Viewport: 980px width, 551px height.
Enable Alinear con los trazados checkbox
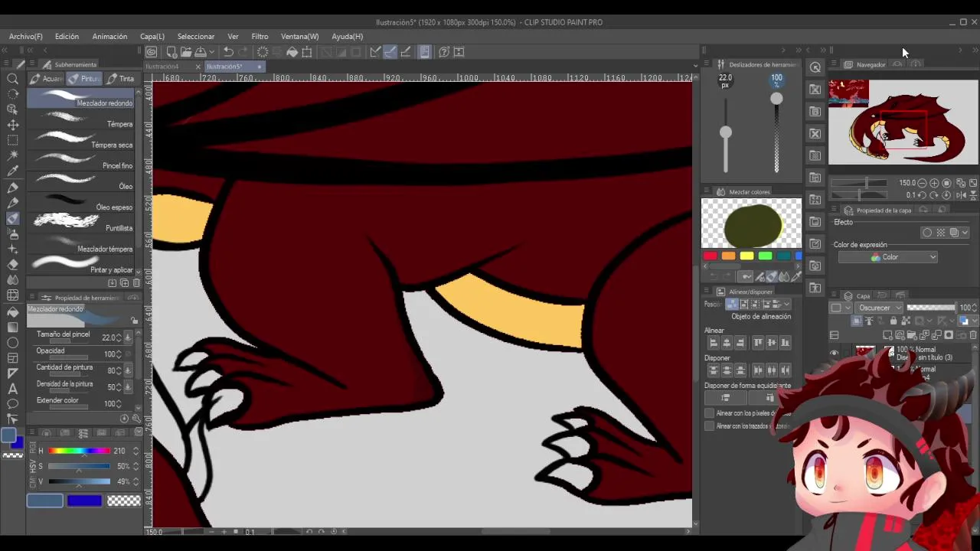[709, 426]
